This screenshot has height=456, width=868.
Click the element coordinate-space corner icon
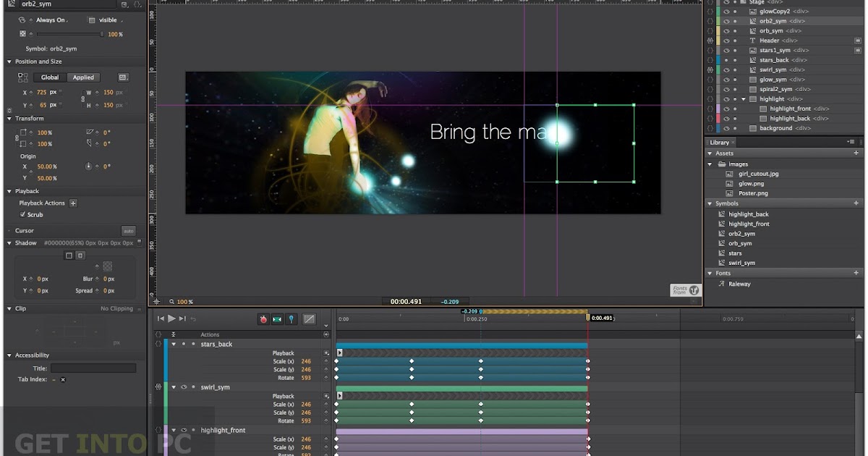click(22, 77)
